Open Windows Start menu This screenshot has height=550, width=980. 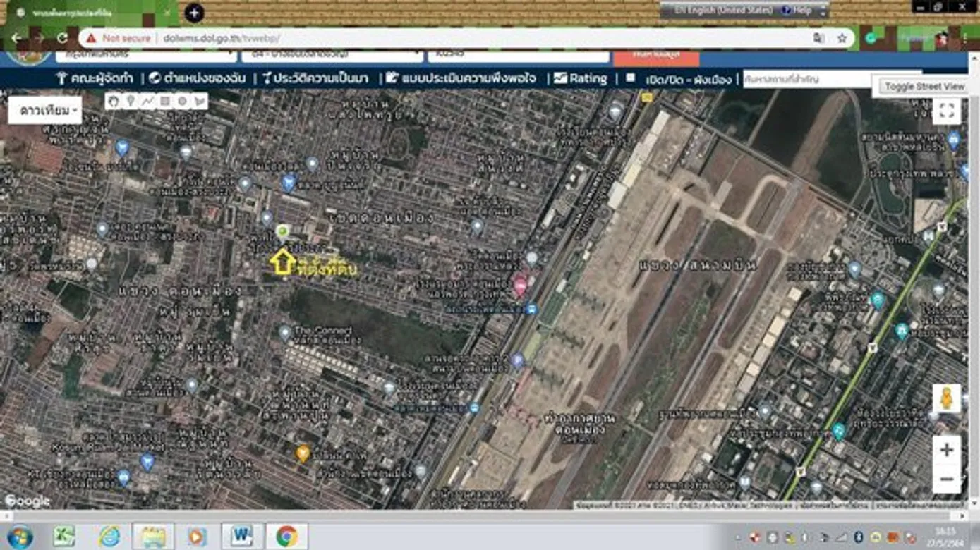(x=19, y=537)
